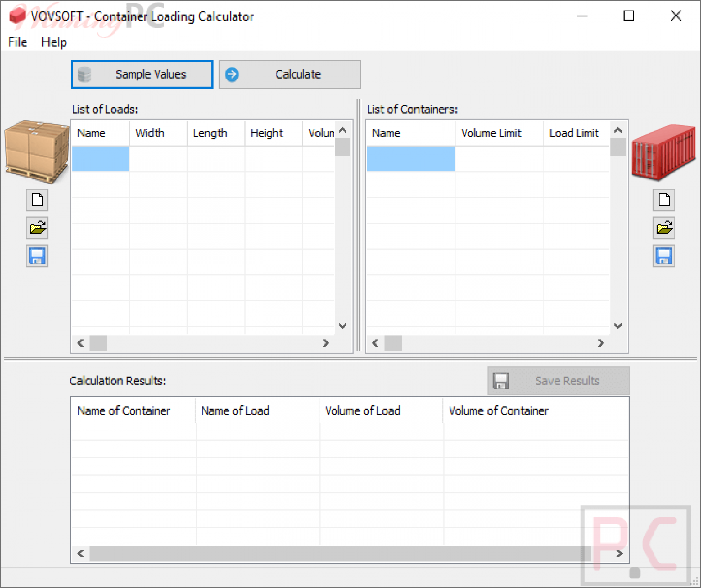Viewport: 701px width, 588px height.
Task: Click the Sample Values button
Action: tap(142, 74)
